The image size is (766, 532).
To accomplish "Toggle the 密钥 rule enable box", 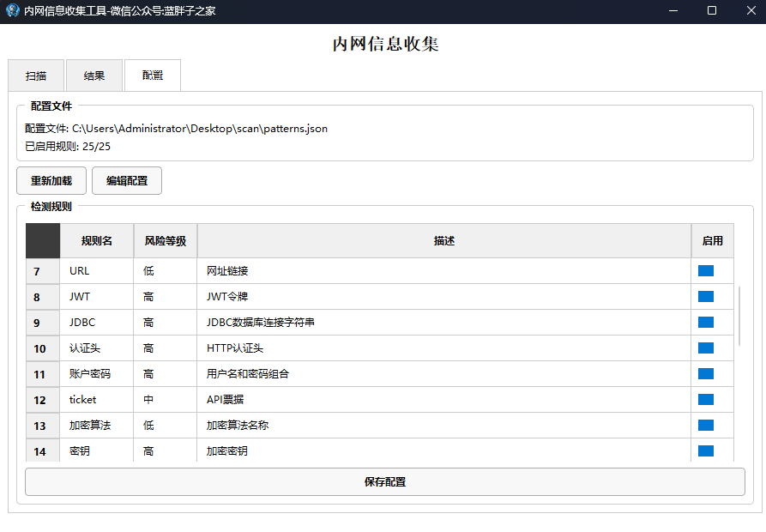I will (706, 450).
